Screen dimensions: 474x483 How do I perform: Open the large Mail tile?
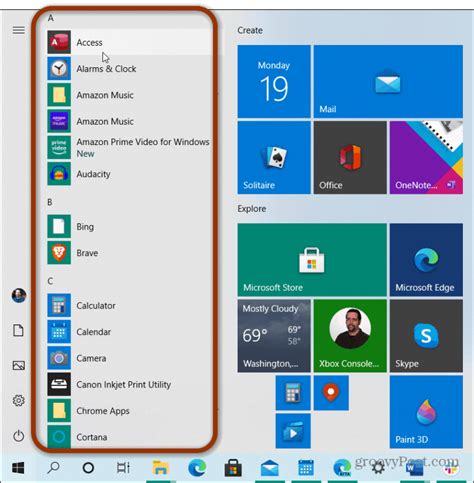388,82
